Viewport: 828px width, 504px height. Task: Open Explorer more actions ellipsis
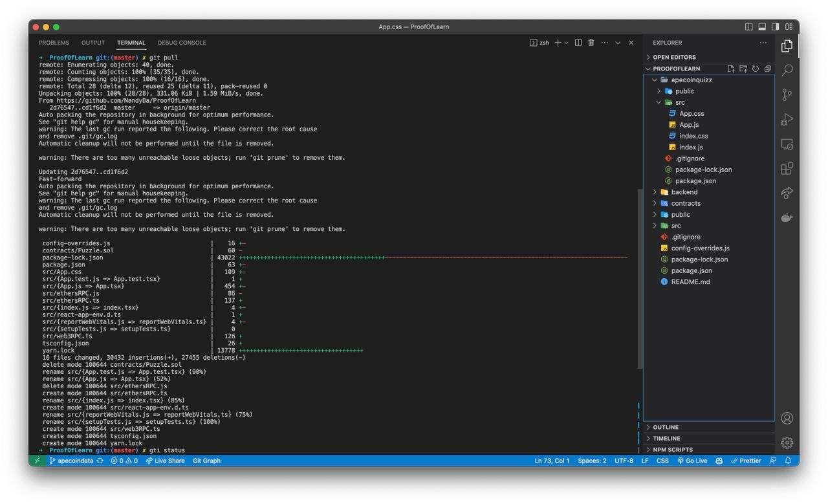click(763, 43)
